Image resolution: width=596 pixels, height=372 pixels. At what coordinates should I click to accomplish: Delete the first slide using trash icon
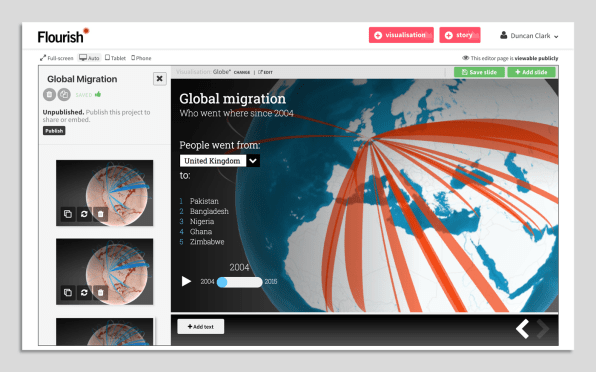pos(100,214)
